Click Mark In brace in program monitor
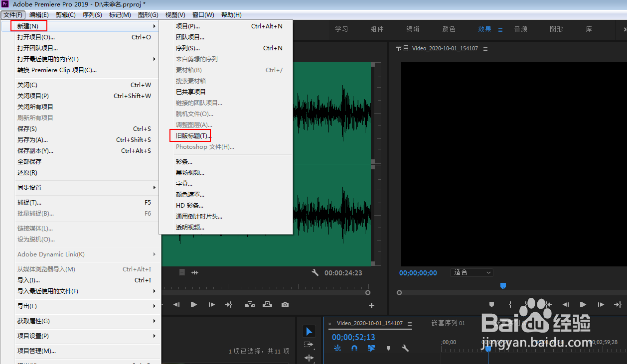 (x=510, y=304)
